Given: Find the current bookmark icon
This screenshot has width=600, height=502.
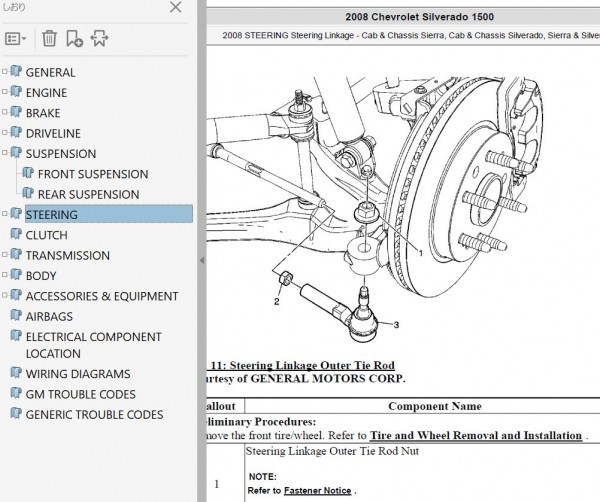Looking at the screenshot, I should [99, 38].
